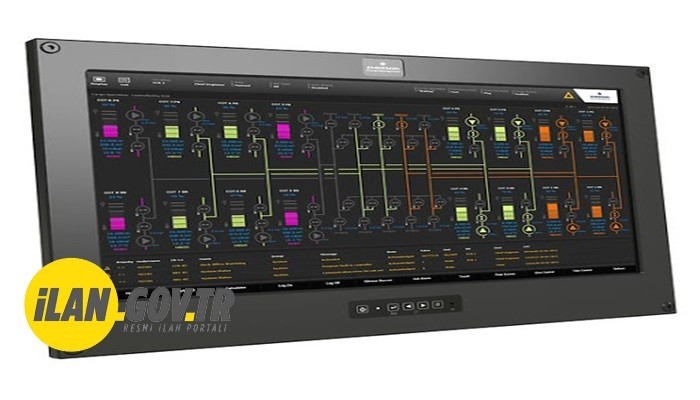Select the first orange upward pump, bottom right
Image resolution: width=700 pixels, height=400 pixels.
point(574,228)
